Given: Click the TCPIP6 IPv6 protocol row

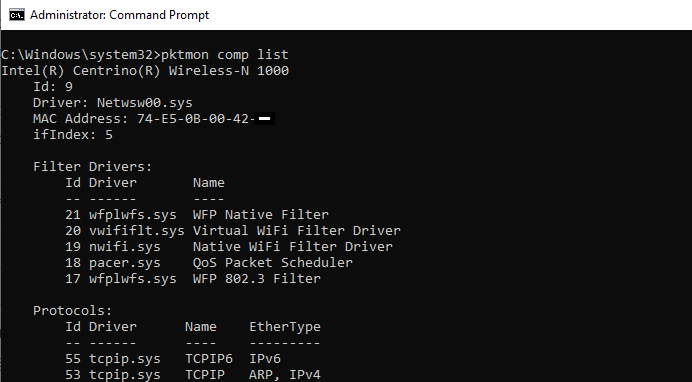Looking at the screenshot, I should pyautogui.click(x=173, y=359).
